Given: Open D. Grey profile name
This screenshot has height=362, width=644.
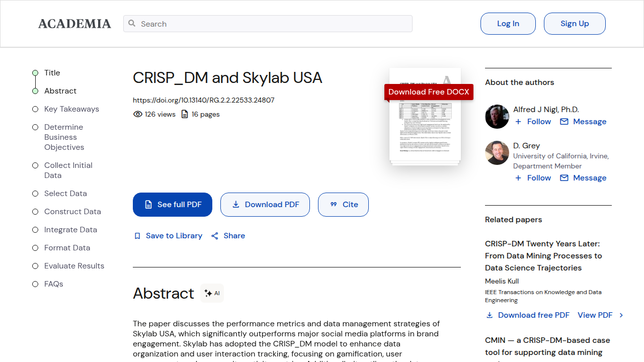Looking at the screenshot, I should point(526,146).
